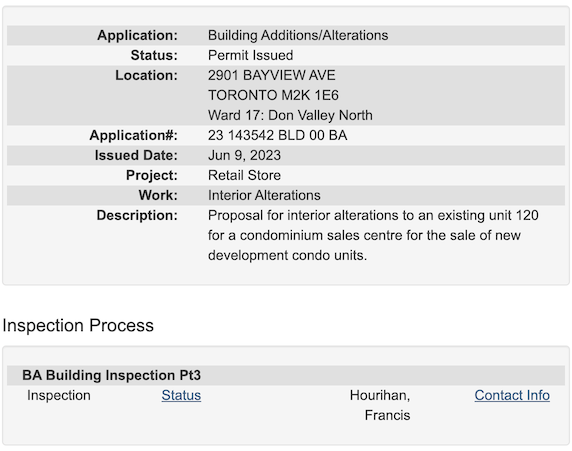Click postal line TORONTO M2K 1E6
572x451 pixels.
(273, 96)
